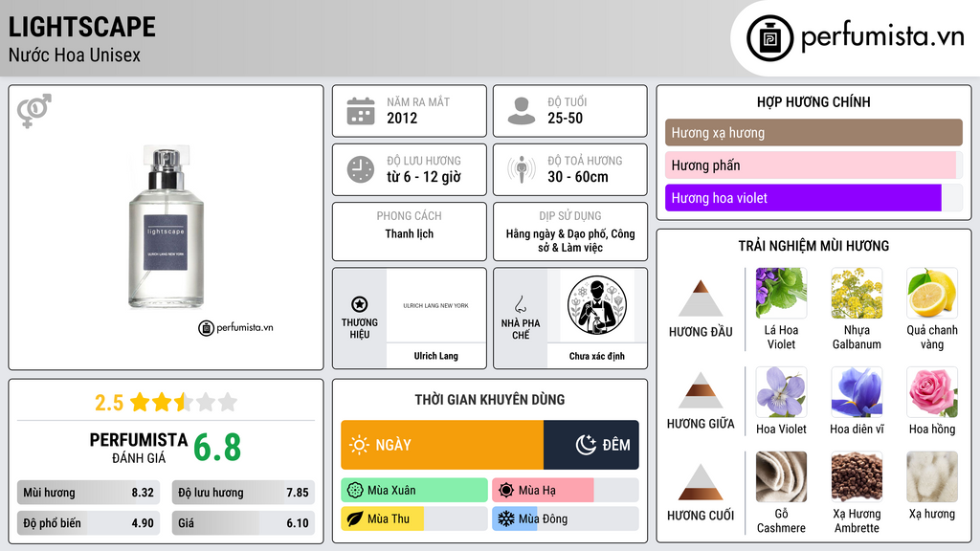Click the Mùa Đông snowflake icon
This screenshot has width=980, height=551.
(x=506, y=518)
